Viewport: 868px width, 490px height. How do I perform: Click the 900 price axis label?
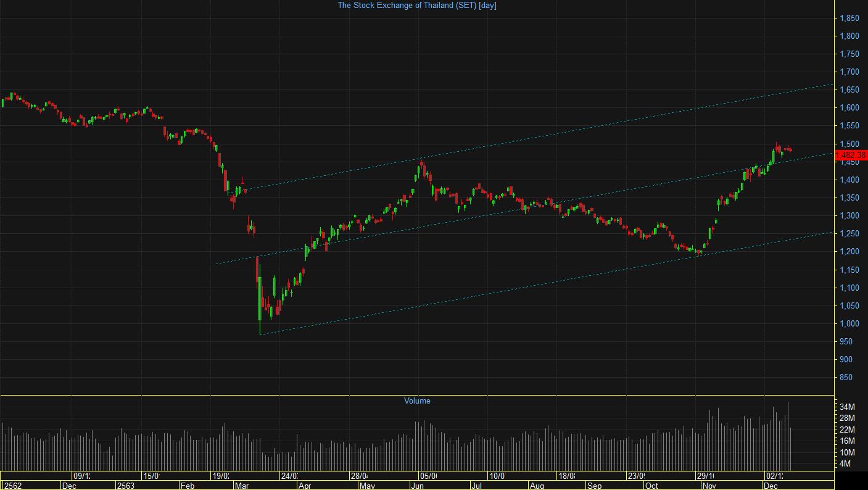[x=846, y=360]
